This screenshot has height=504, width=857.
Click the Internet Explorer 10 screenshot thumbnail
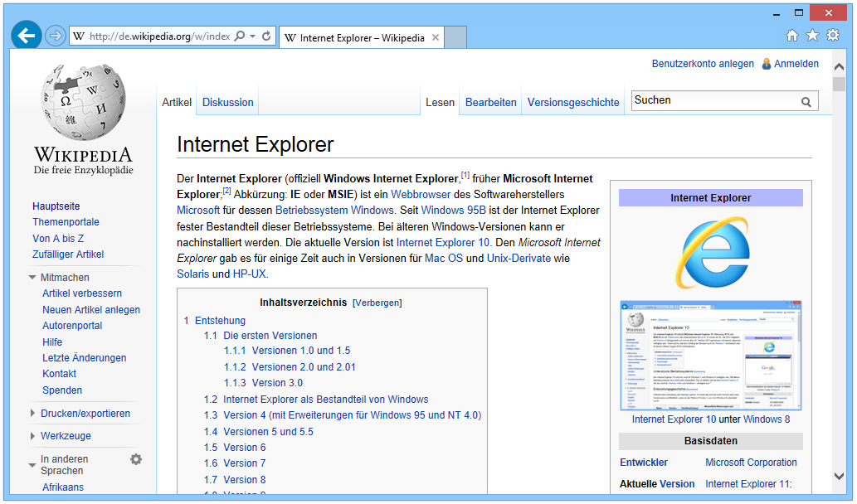pyautogui.click(x=711, y=355)
